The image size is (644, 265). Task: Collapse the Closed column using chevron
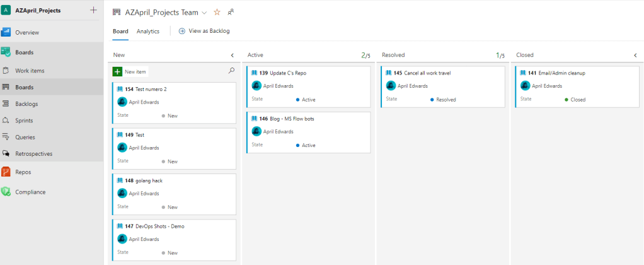click(635, 56)
